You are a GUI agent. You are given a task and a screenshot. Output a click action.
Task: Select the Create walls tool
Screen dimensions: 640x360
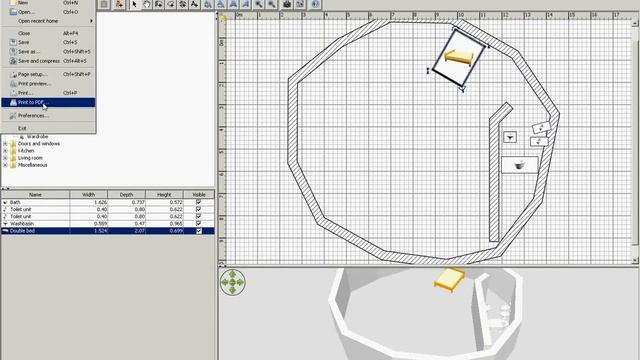coord(158,4)
